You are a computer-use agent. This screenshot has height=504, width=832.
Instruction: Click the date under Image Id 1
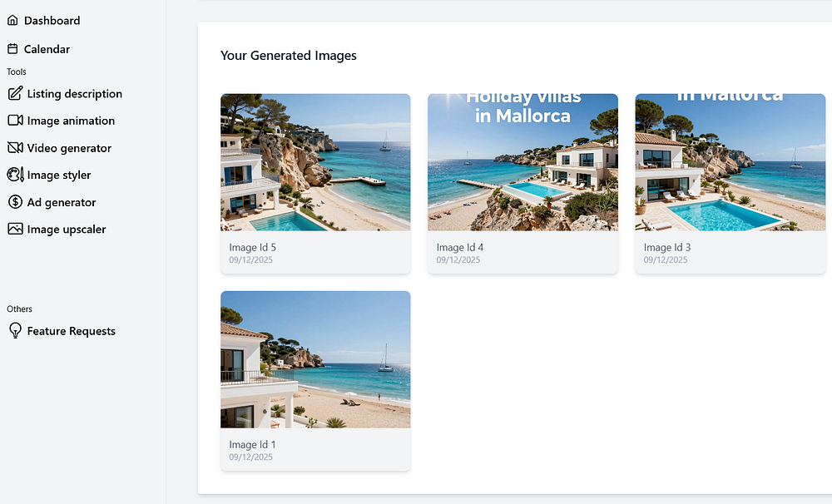[251, 457]
